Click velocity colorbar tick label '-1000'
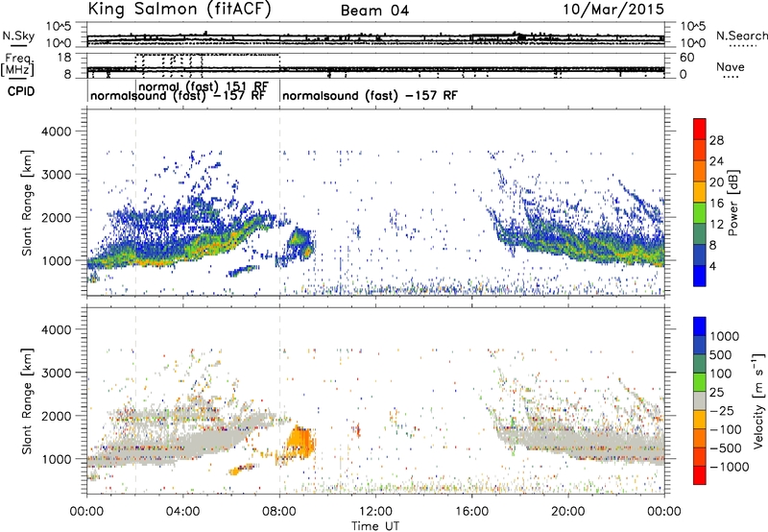Screen dimensions: 768x532 [x=730, y=467]
